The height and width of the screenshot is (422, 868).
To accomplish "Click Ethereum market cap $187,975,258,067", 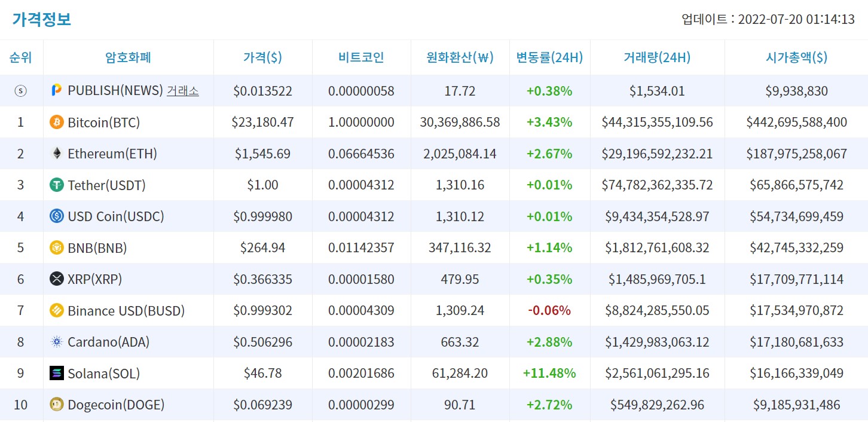I will point(796,154).
